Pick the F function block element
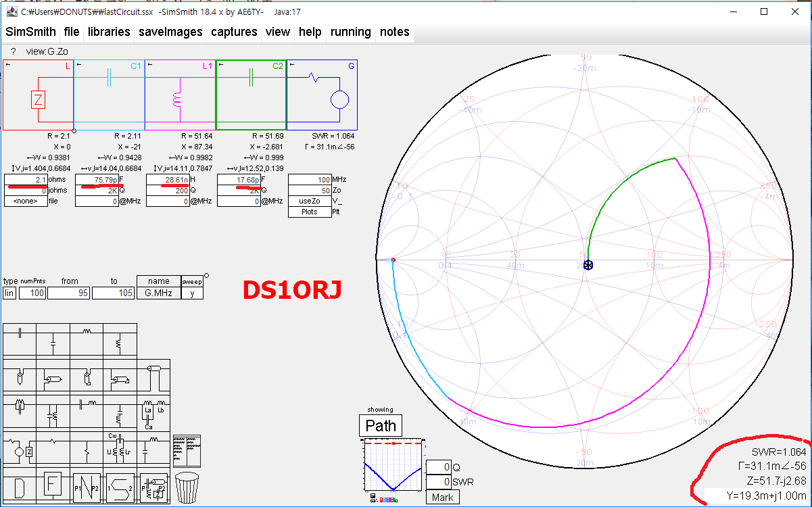The image size is (812, 507). point(53,485)
